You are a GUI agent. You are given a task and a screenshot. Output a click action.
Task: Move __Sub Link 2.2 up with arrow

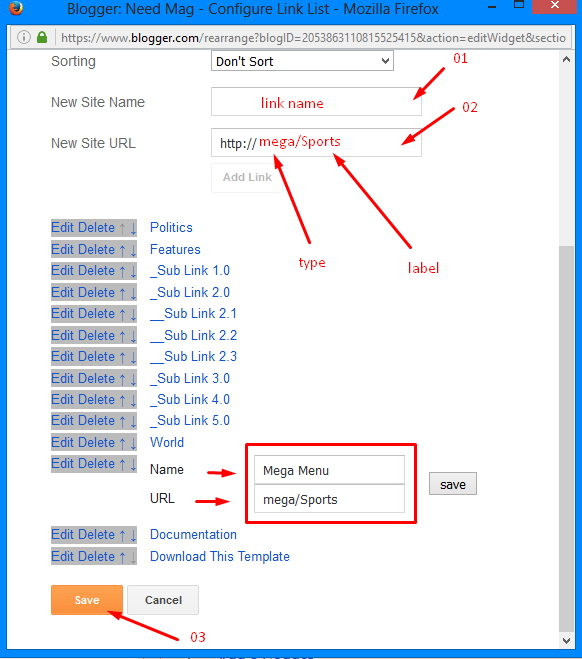(x=122, y=337)
